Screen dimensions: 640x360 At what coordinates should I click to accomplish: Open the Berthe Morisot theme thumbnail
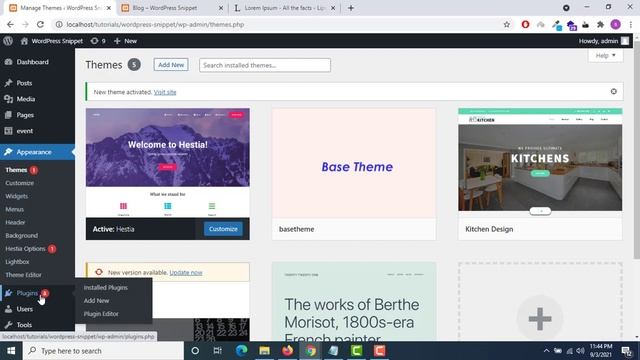(354, 302)
